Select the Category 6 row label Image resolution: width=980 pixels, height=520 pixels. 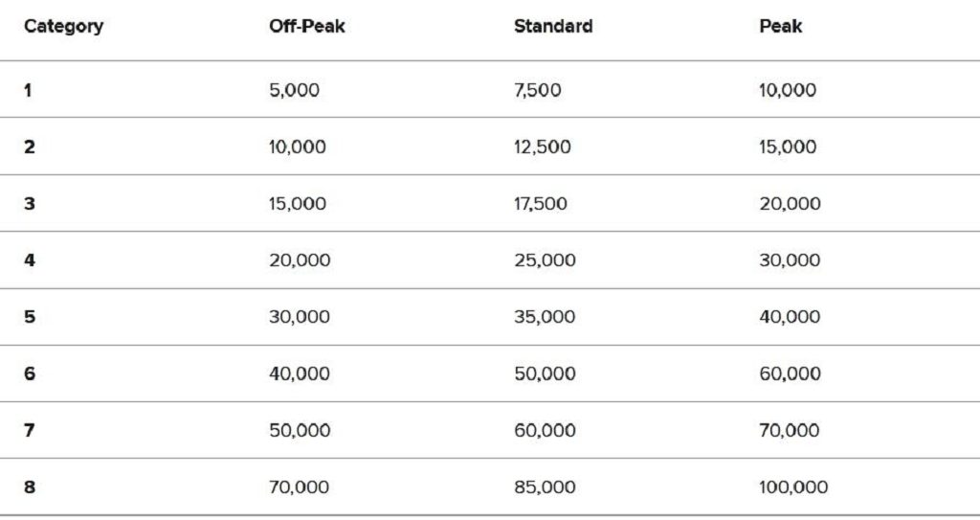pyautogui.click(x=30, y=373)
